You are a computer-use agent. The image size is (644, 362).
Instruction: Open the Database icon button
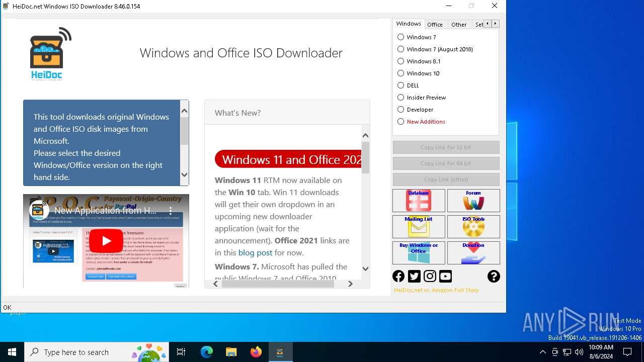point(419,201)
